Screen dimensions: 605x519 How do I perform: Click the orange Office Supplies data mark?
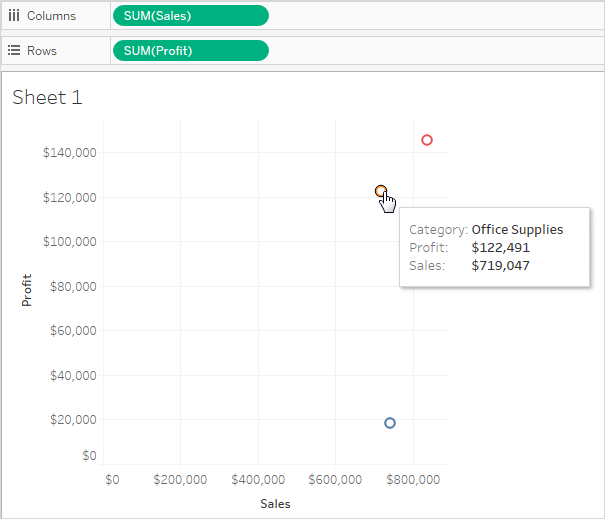[381, 191]
